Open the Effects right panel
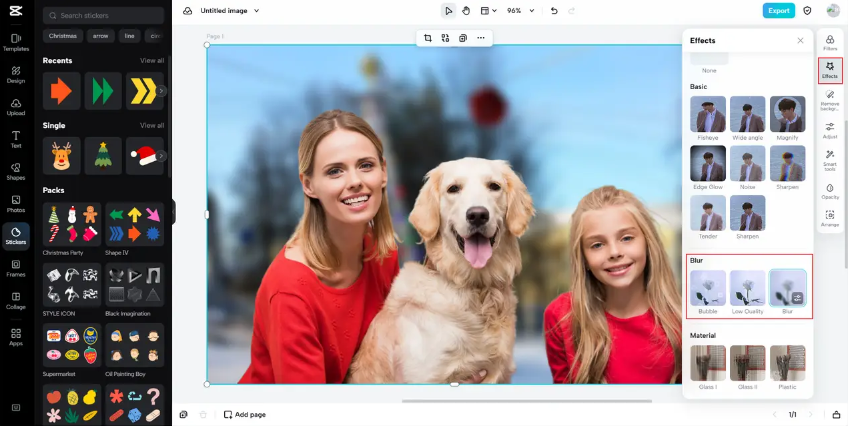848x426 pixels. pyautogui.click(x=830, y=70)
